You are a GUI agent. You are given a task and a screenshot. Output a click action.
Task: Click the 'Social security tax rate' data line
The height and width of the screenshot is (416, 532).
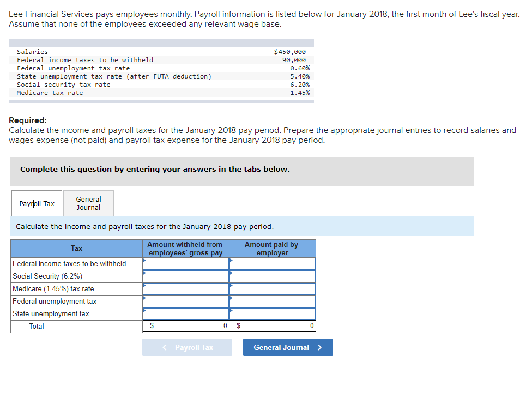[63, 85]
